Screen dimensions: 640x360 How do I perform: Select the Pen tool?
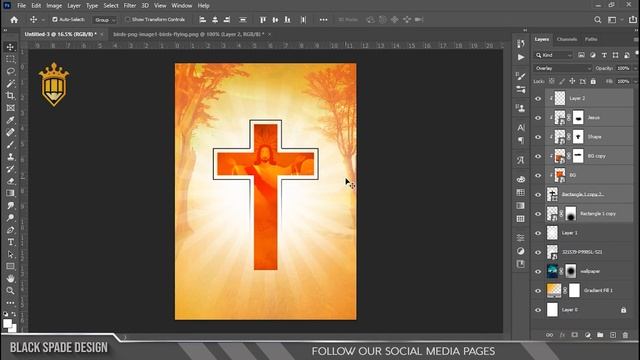coord(11,230)
